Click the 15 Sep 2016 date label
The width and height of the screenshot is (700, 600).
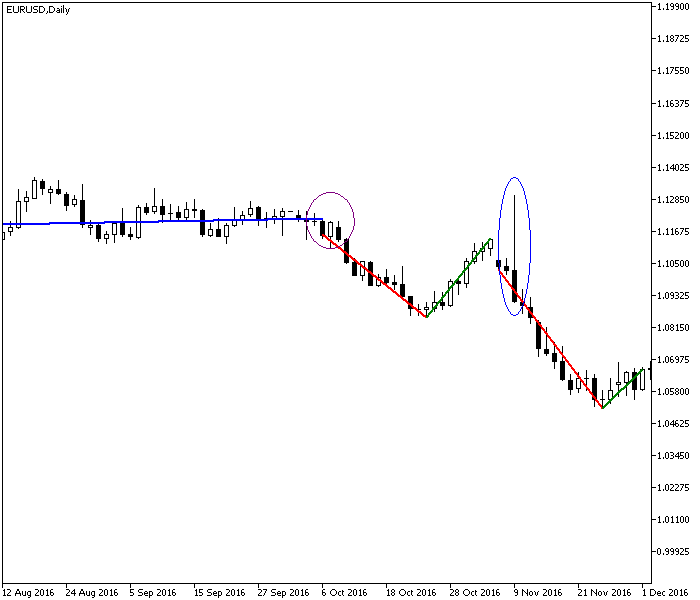point(219,592)
